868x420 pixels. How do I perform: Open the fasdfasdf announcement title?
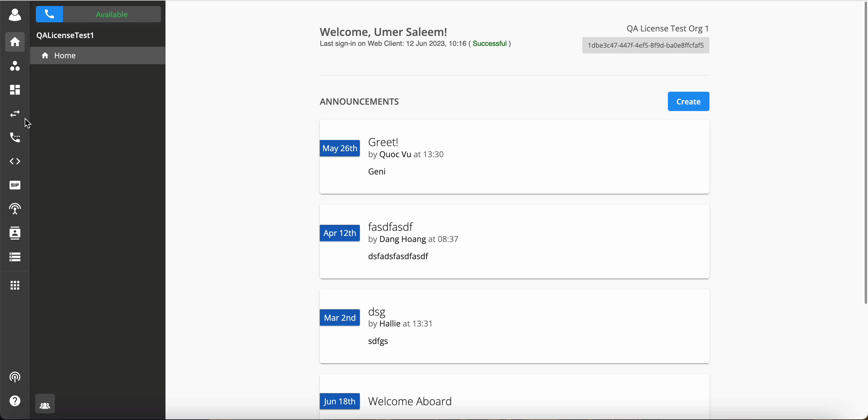[x=391, y=227]
